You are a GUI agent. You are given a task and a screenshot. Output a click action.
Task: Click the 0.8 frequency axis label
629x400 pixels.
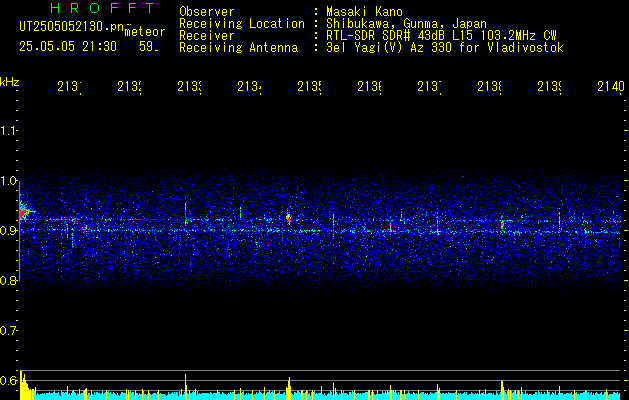click(x=8, y=280)
